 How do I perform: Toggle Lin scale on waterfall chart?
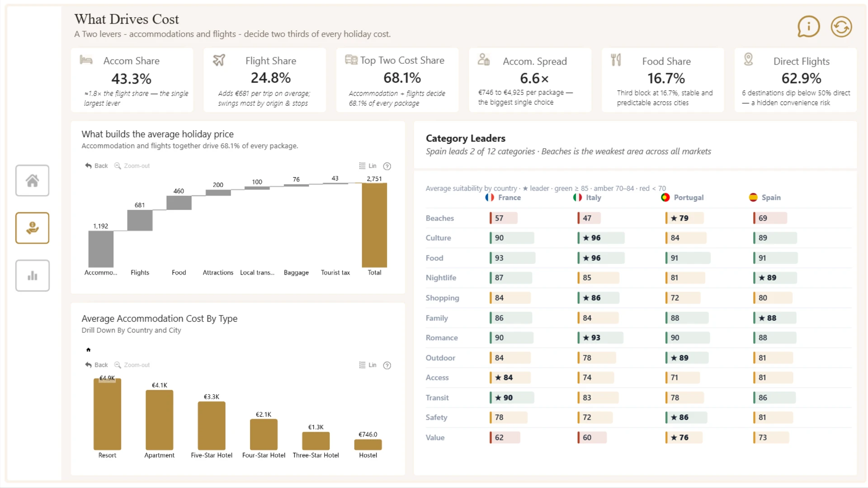[368, 166]
